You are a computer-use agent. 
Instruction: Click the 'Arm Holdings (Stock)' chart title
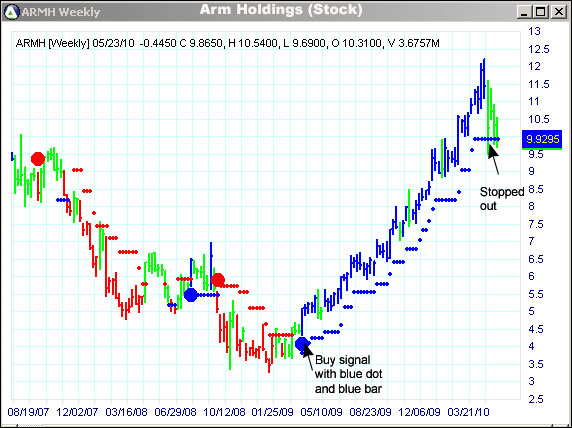[281, 10]
